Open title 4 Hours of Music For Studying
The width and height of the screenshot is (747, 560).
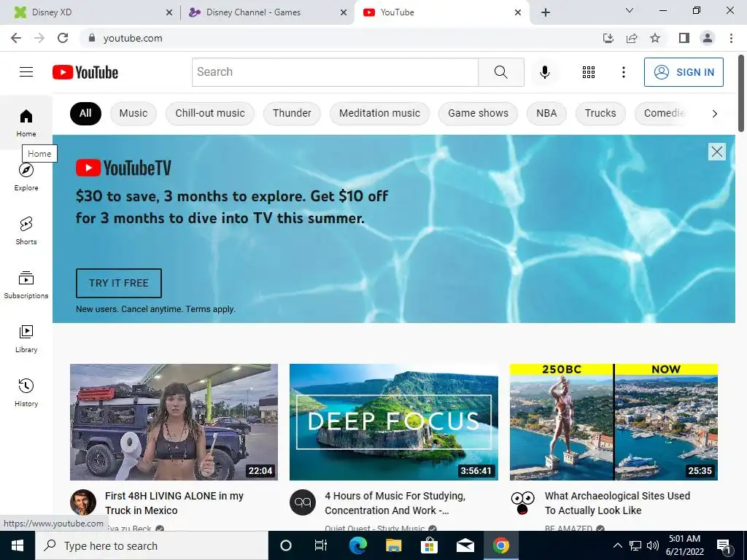pyautogui.click(x=395, y=503)
